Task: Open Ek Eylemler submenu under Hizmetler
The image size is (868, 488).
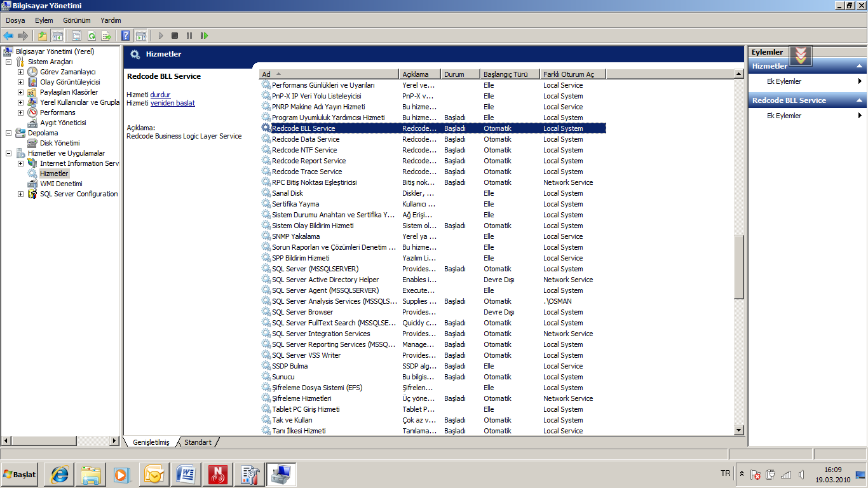Action: [807, 81]
